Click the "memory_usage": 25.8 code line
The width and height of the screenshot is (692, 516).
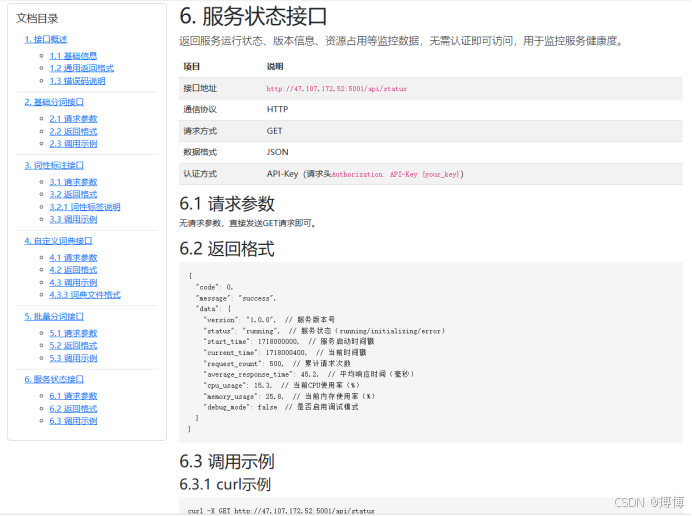pos(289,396)
